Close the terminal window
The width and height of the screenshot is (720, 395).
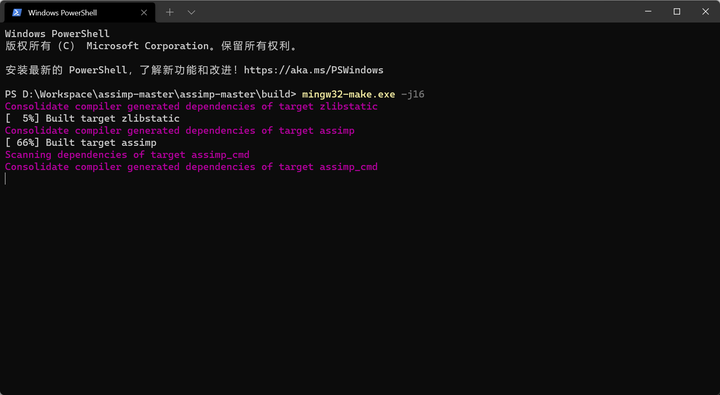pyautogui.click(x=705, y=11)
